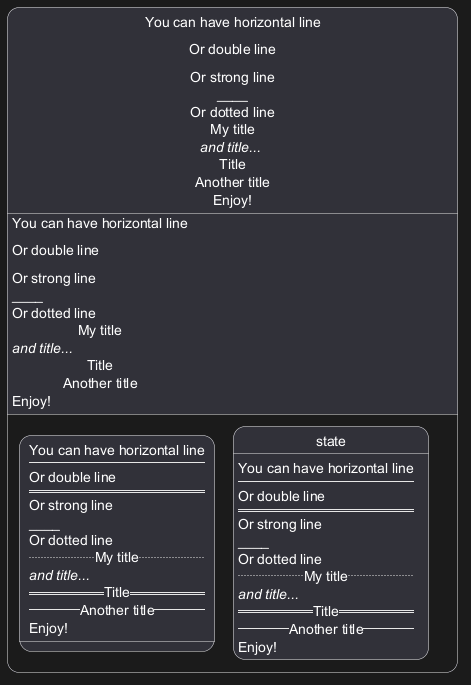Click double-lined 'Title' in bottom-left box

click(x=117, y=592)
